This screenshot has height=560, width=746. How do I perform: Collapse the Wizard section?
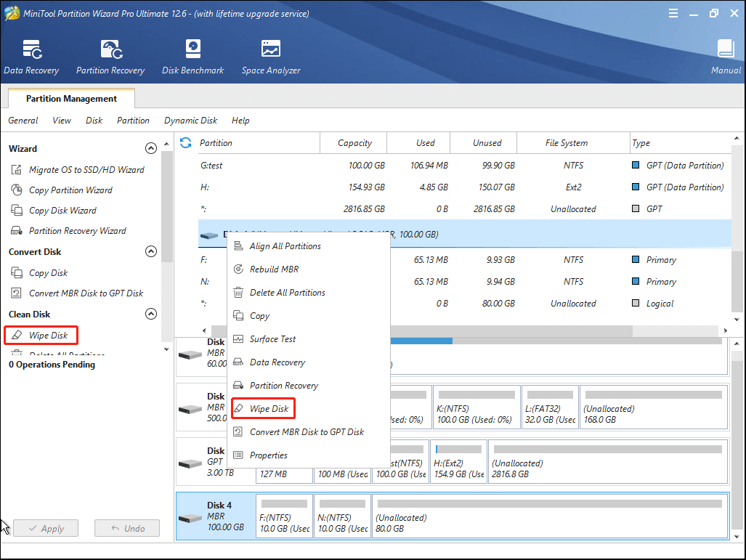tap(151, 148)
